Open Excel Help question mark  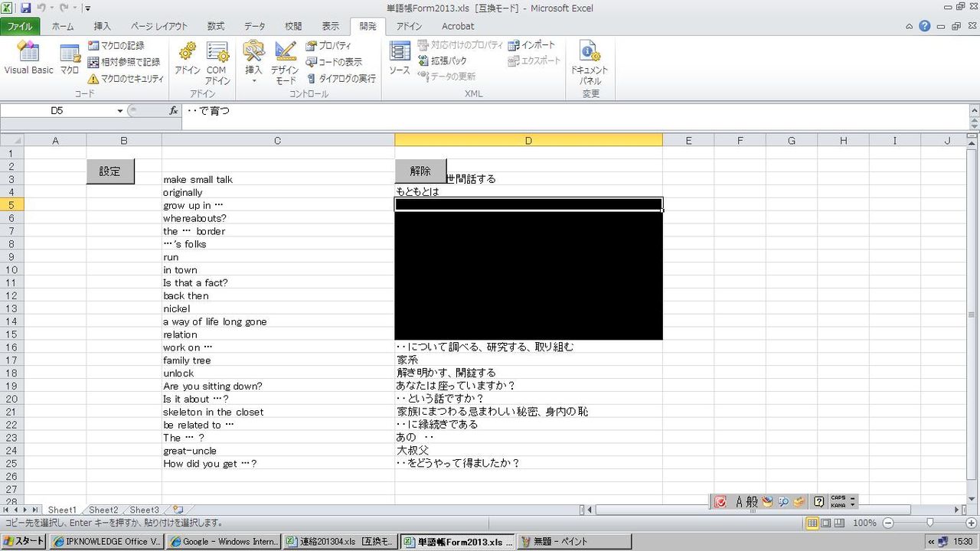point(924,26)
